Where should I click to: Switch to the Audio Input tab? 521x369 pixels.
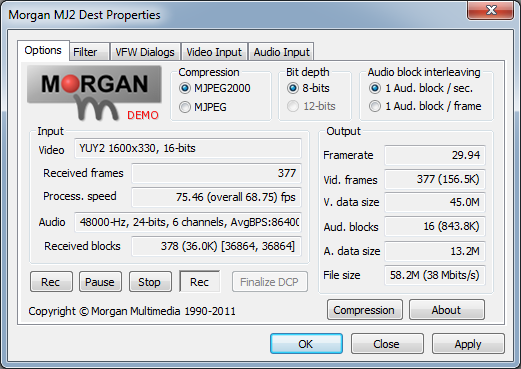pos(281,52)
